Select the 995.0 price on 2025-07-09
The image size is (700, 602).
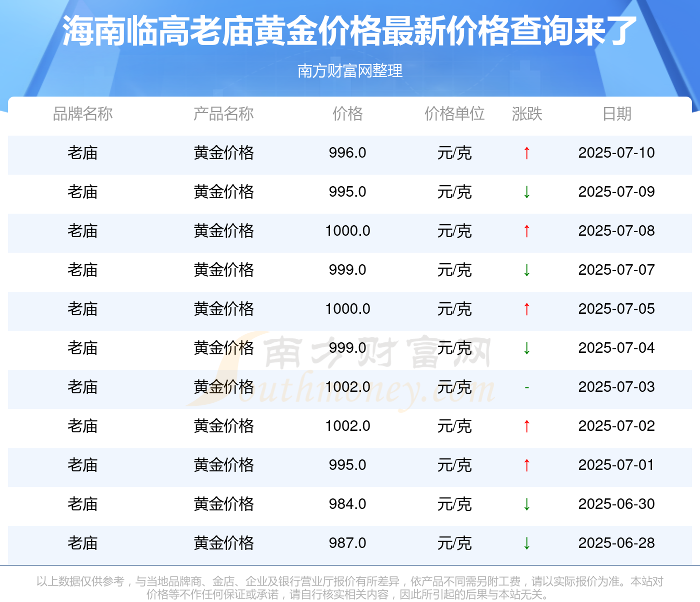tap(347, 192)
